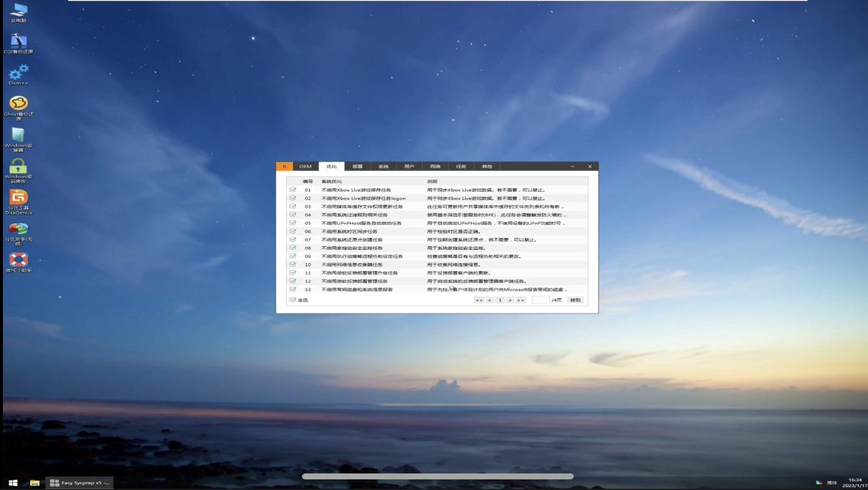
Task: Uncheck optimization item 01 Xbox Live task
Action: (292, 190)
